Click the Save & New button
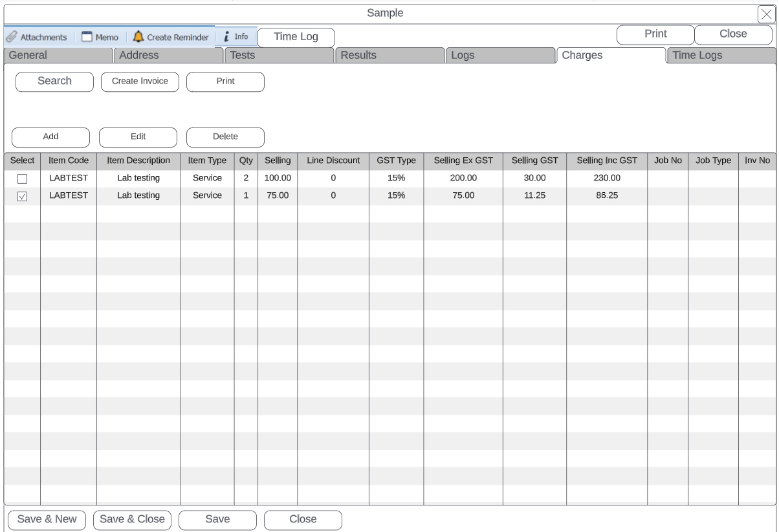 (47, 520)
